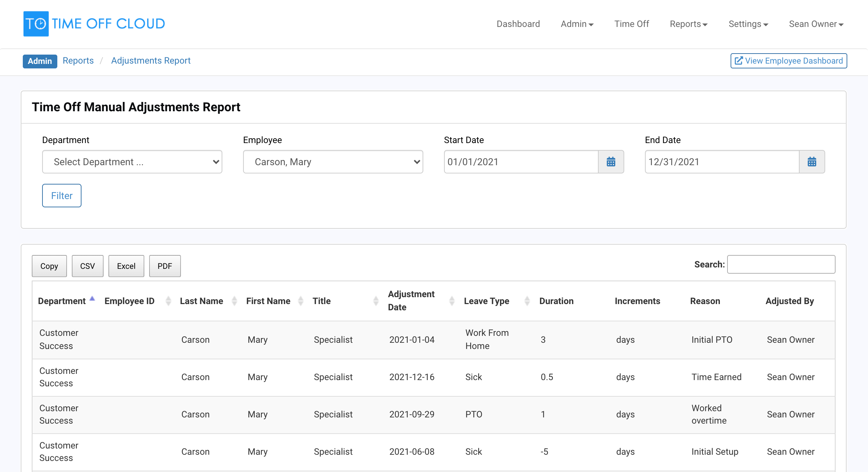Viewport: 868px width, 472px height.
Task: Click the -5 duration cell
Action: point(544,452)
